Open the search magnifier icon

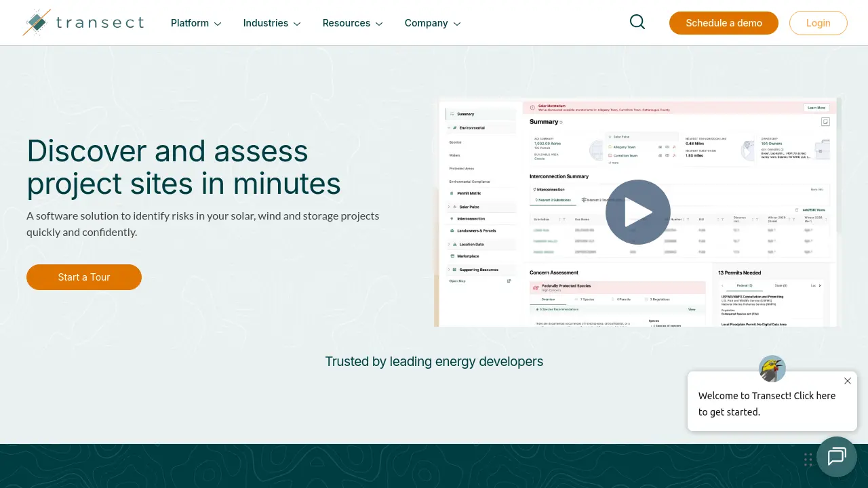pyautogui.click(x=637, y=22)
